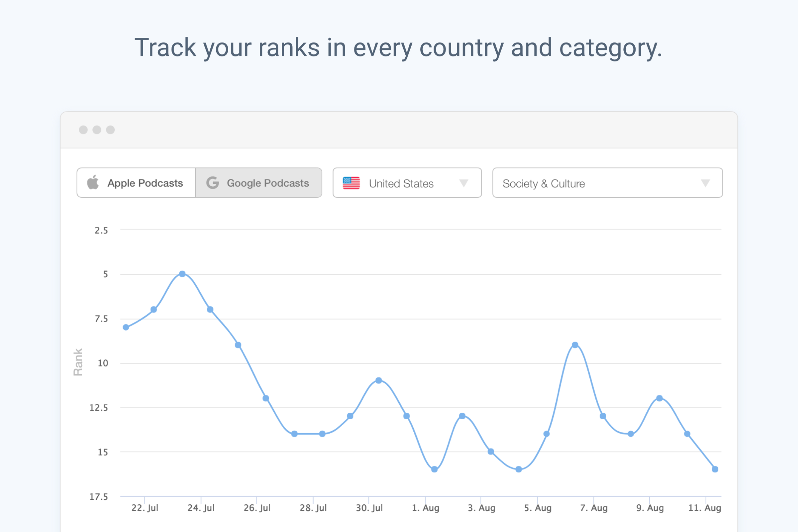
Task: Click the highest data point at rank 5
Action: coord(182,274)
